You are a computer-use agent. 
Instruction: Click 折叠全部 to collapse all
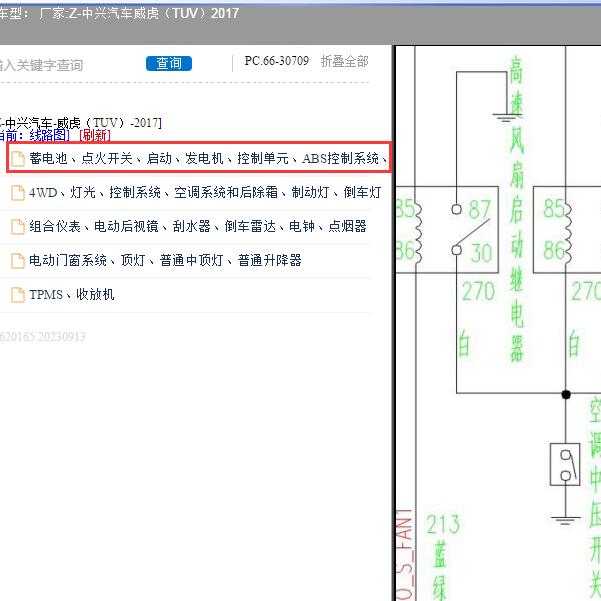344,61
